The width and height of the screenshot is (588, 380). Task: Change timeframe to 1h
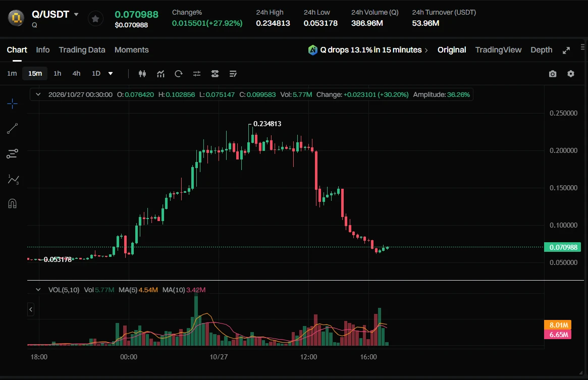58,74
